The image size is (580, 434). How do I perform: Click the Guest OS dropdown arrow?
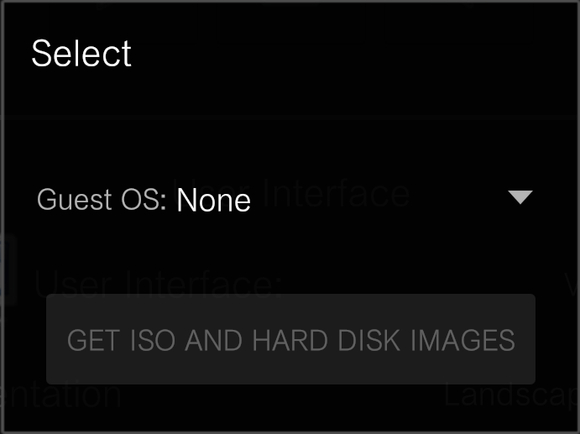[x=520, y=197]
